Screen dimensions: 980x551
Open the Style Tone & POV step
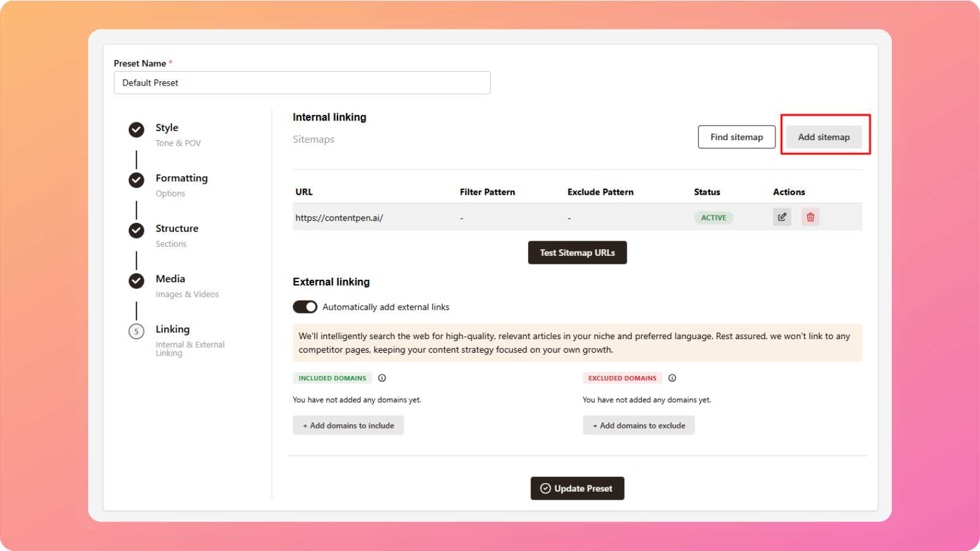(167, 128)
